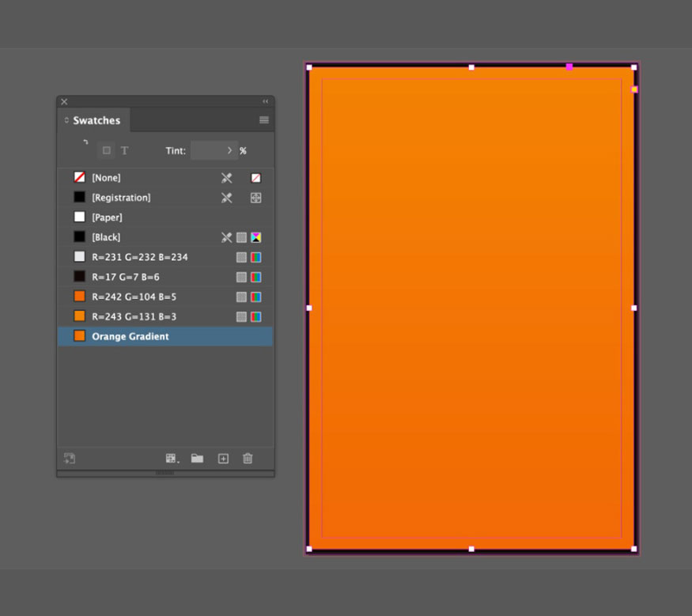
Task: Click the magenta anchored object square handle
Action: point(569,66)
